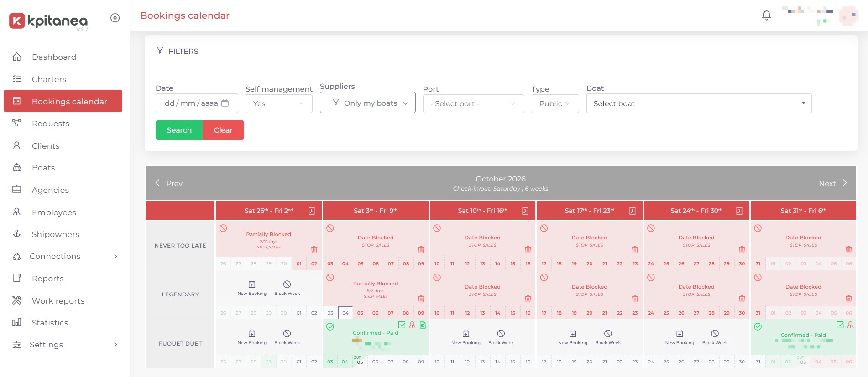Delete Legendary Sat 3rd partial block
Viewport: 868px width, 377px height.
click(x=421, y=299)
